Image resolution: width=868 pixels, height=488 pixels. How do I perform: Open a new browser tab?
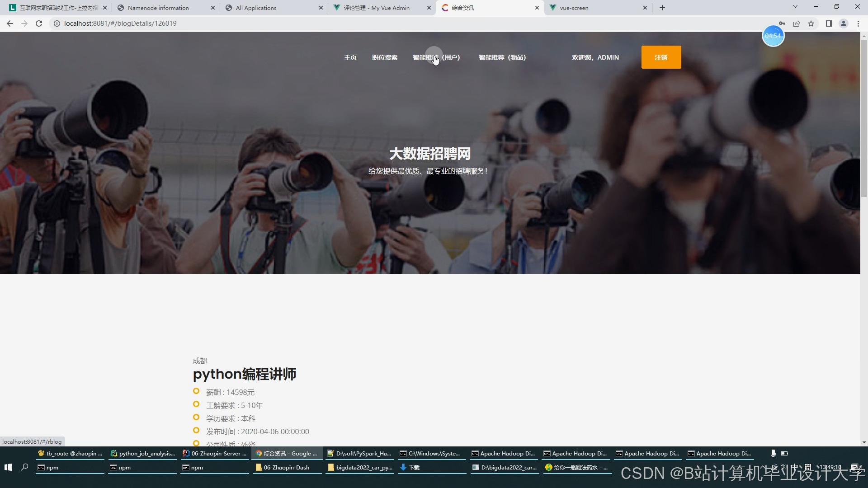662,8
